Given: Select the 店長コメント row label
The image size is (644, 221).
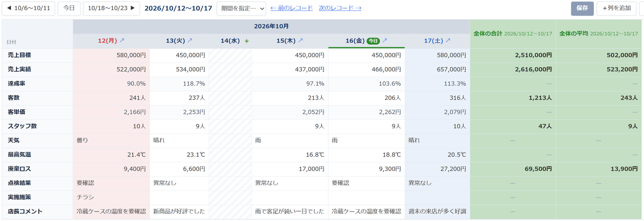Looking at the screenshot, I should tap(38, 212).
